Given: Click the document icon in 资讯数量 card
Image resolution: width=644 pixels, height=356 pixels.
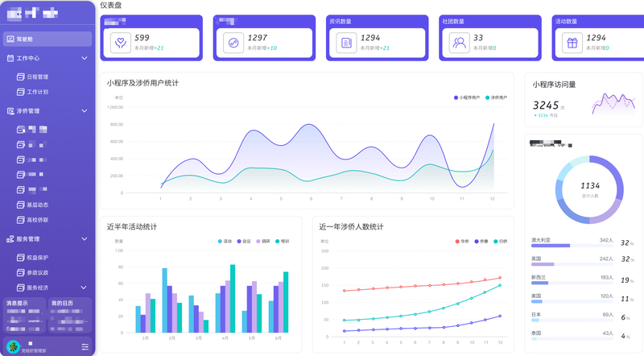Looking at the screenshot, I should pyautogui.click(x=346, y=43).
